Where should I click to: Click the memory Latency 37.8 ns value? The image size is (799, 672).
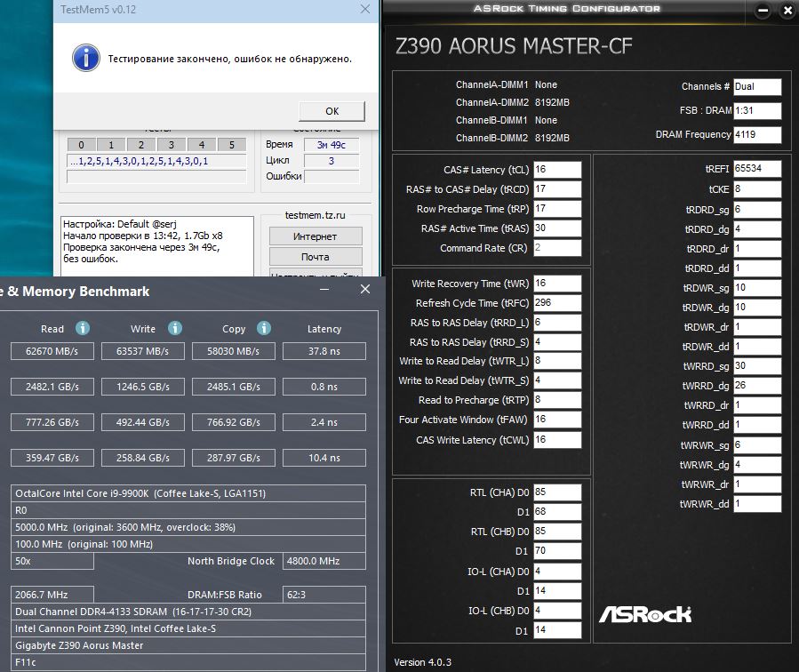(x=324, y=351)
